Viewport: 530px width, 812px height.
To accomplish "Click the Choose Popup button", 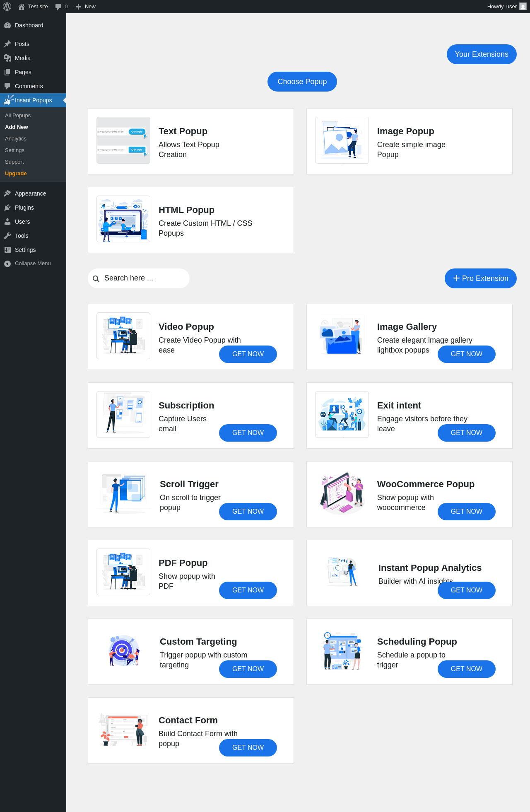I will click(x=302, y=82).
